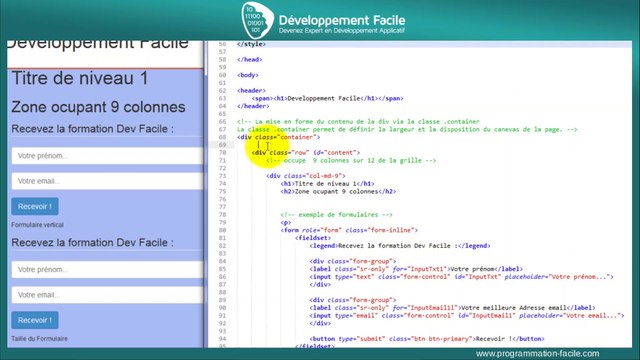Viewport: 640px width, 360px height.
Task: Click the form class="form-inline" code line
Action: point(349,230)
